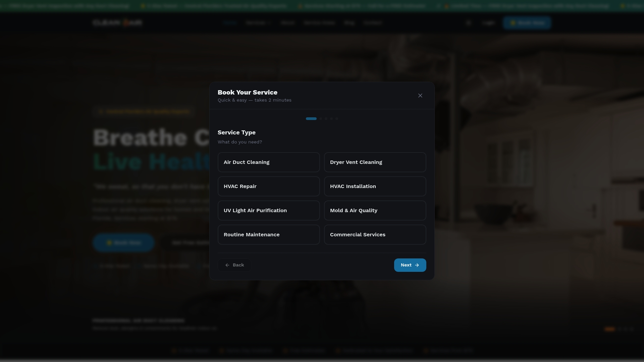Open the Services dropdown in navigation
This screenshot has height=362, width=644.
click(x=258, y=23)
